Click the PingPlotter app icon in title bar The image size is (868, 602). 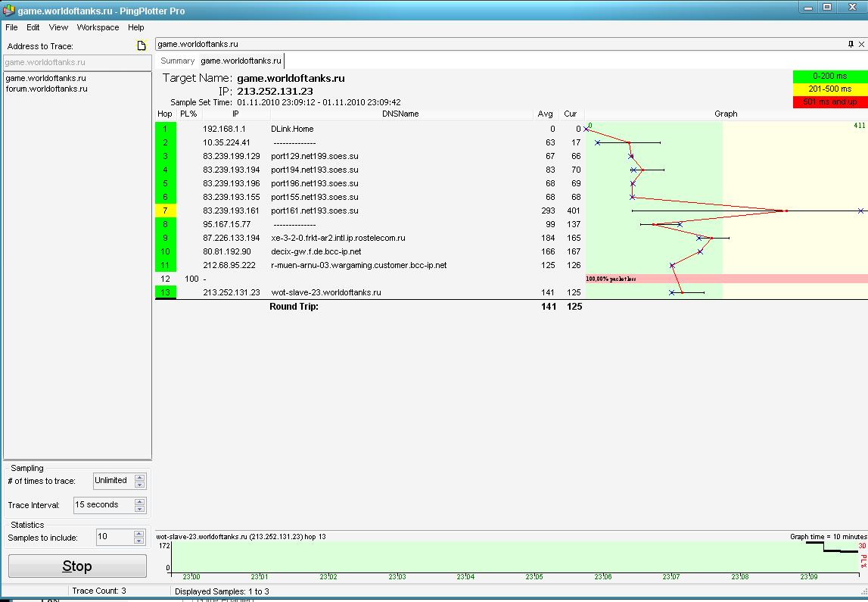click(x=8, y=10)
